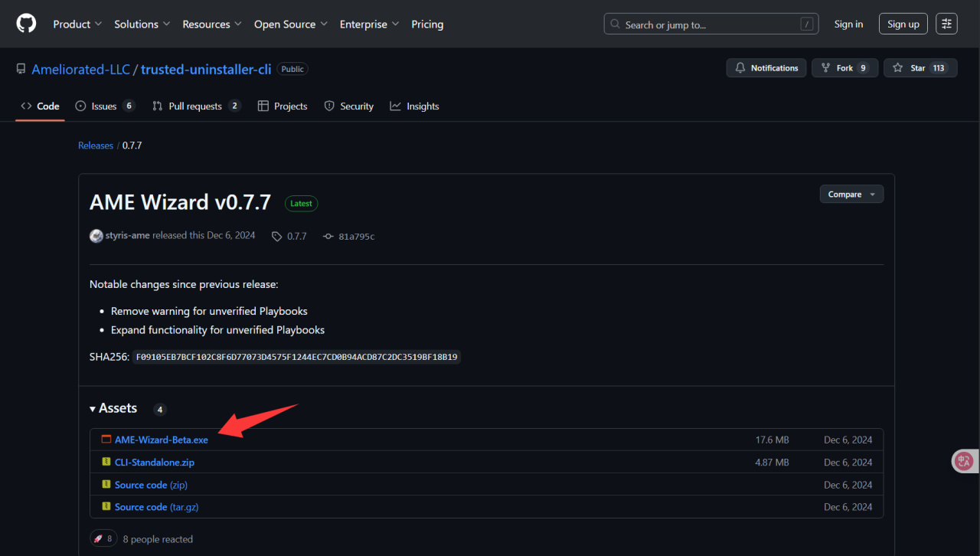Image resolution: width=980 pixels, height=556 pixels.
Task: Download AME-Wizard-Beta.exe
Action: (162, 440)
